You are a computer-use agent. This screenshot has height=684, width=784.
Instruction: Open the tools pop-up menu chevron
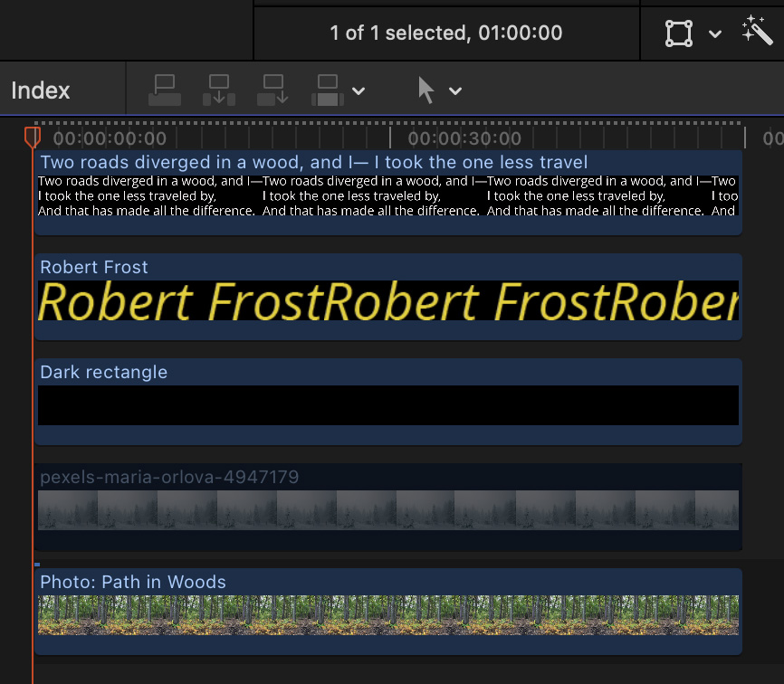(455, 91)
